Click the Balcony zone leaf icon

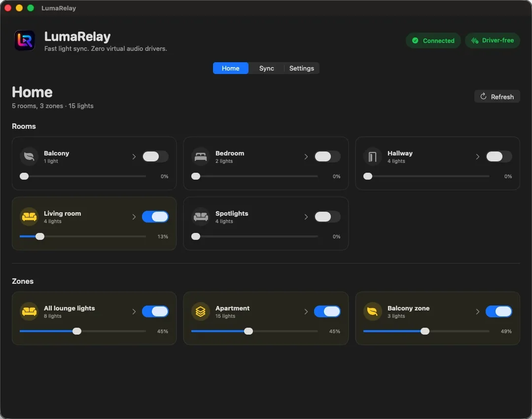373,311
